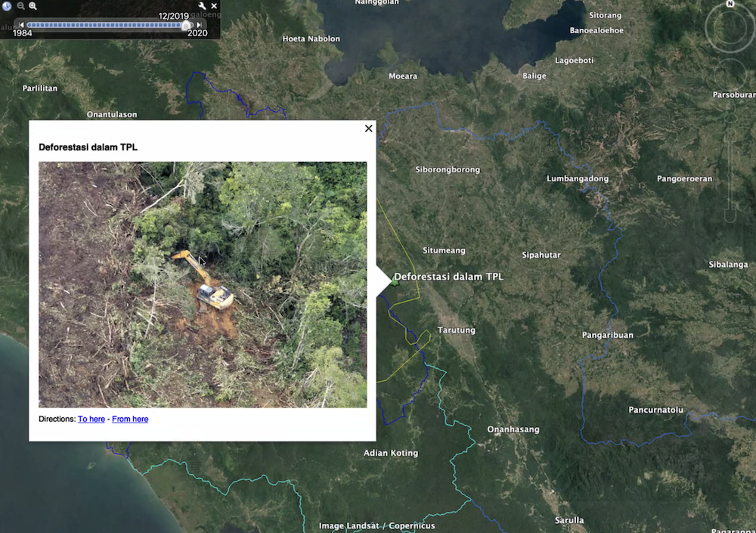Image resolution: width=756 pixels, height=533 pixels.
Task: Click the green Deforestasi dalam TPL placemark
Action: 394,283
